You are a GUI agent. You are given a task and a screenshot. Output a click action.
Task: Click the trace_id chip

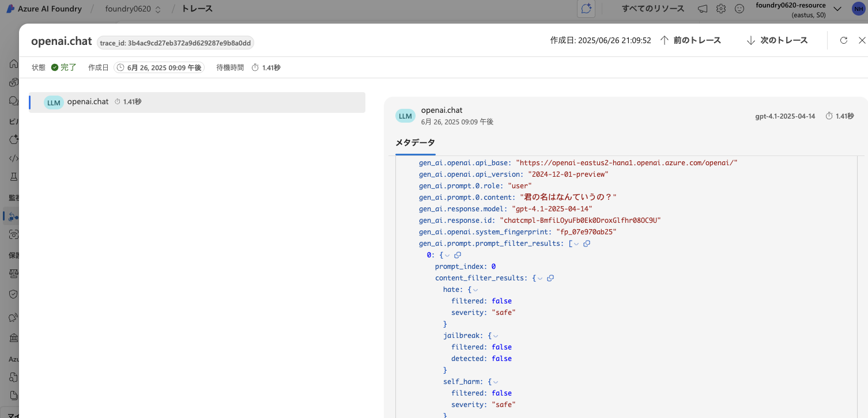pyautogui.click(x=175, y=43)
